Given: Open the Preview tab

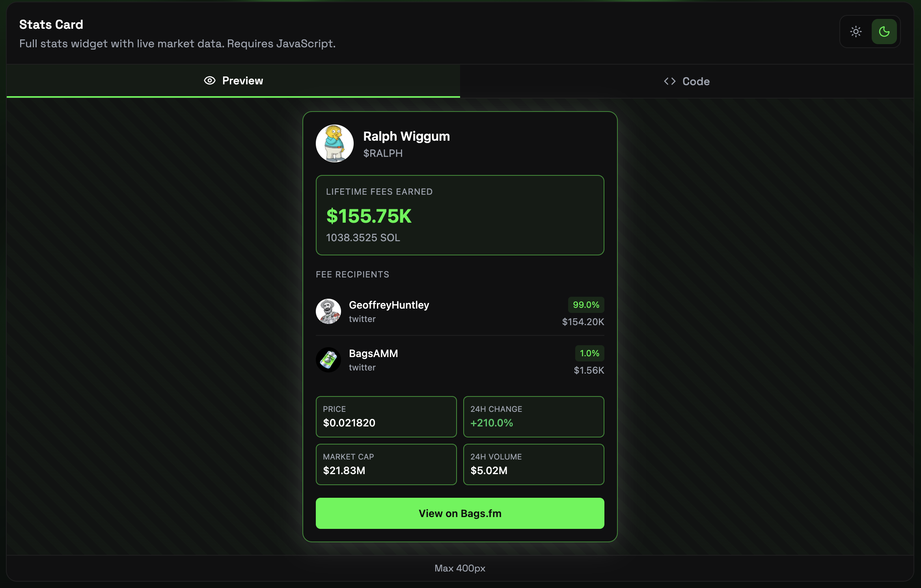Looking at the screenshot, I should 233,80.
